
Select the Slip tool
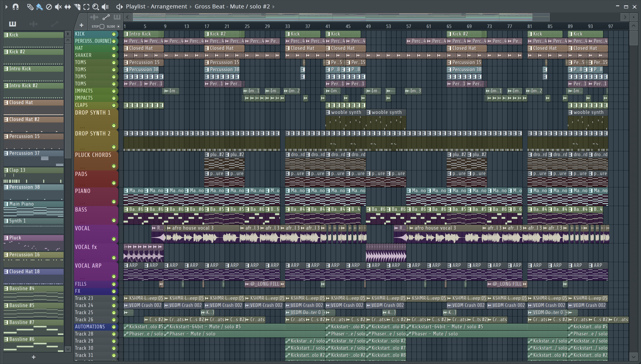click(67, 7)
